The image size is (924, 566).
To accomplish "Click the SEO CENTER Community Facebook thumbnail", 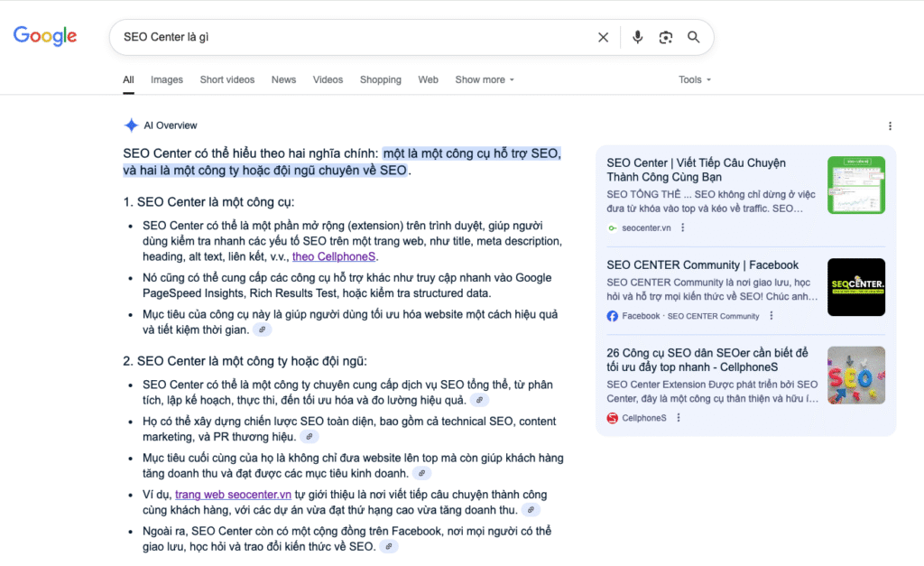I will coord(855,287).
